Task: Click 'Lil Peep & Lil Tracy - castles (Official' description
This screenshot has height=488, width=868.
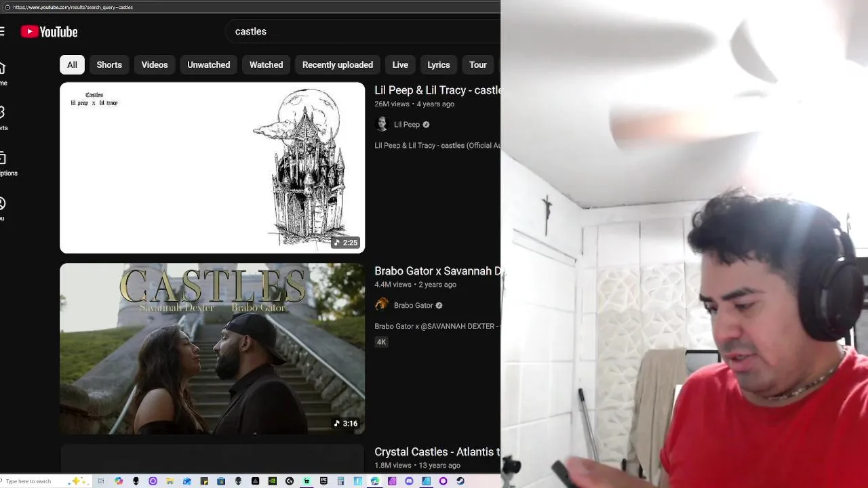Action: [x=437, y=145]
